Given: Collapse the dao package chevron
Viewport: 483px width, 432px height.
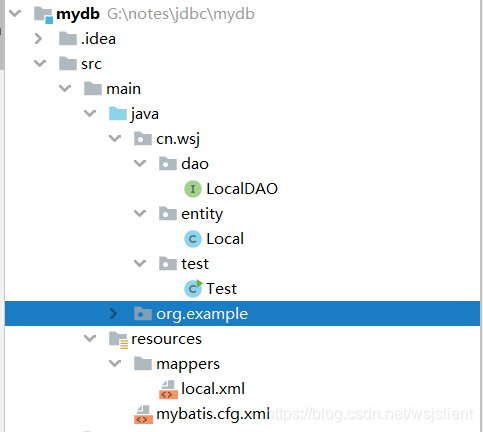Looking at the screenshot, I should click(140, 164).
